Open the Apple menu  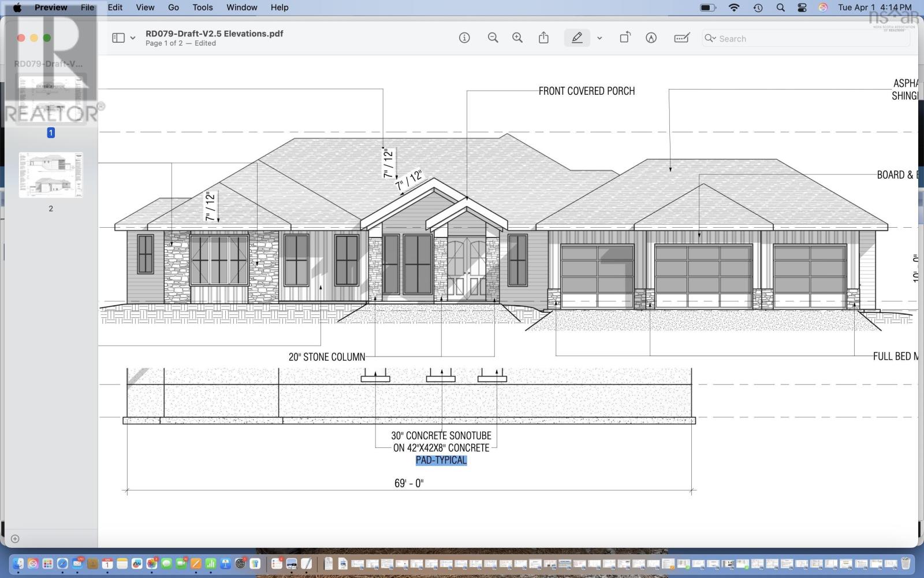tap(17, 8)
